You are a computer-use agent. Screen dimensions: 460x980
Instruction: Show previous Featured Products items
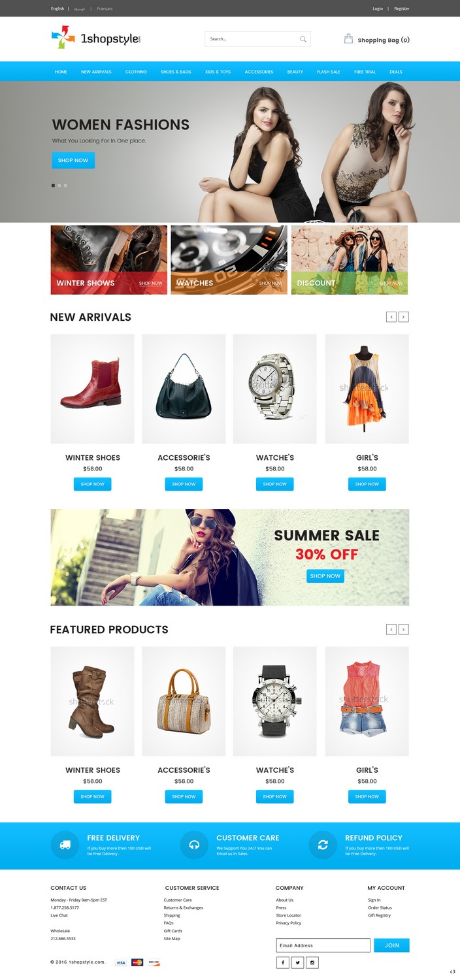391,629
